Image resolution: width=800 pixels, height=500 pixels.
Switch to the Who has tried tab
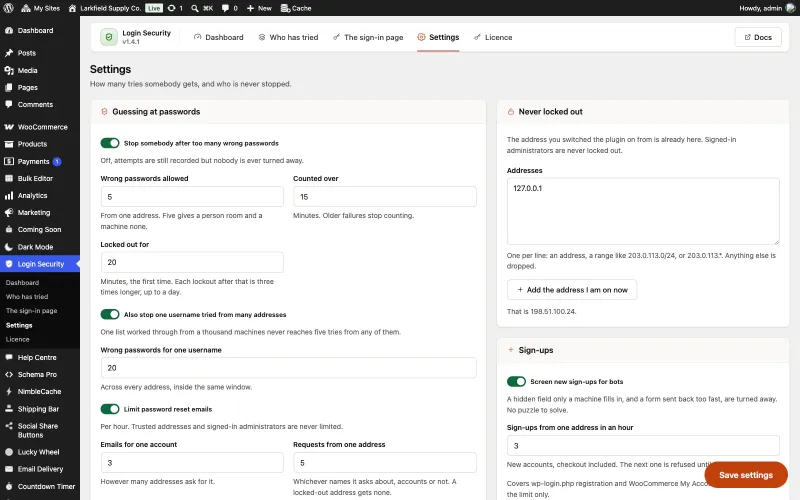[288, 37]
